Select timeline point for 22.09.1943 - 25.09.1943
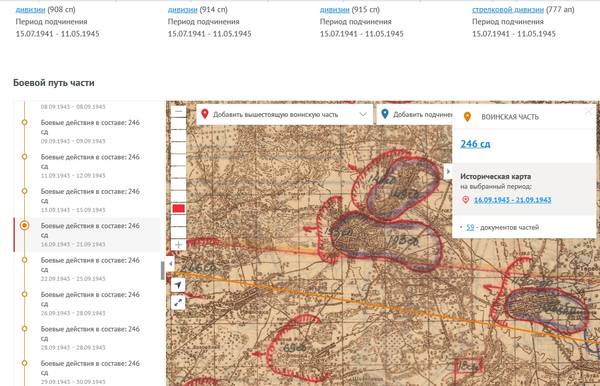Screen dimensions: 600x386 click(24, 260)
